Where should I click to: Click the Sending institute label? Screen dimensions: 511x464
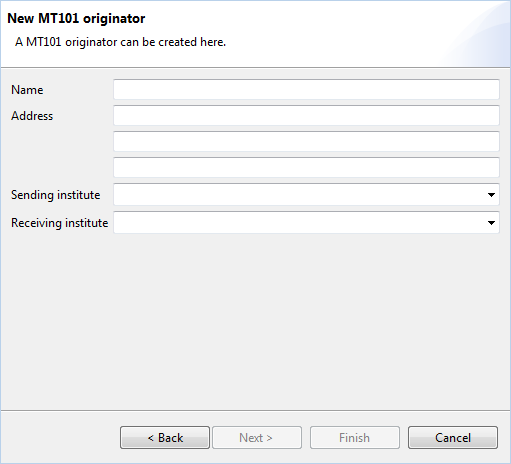point(56,195)
